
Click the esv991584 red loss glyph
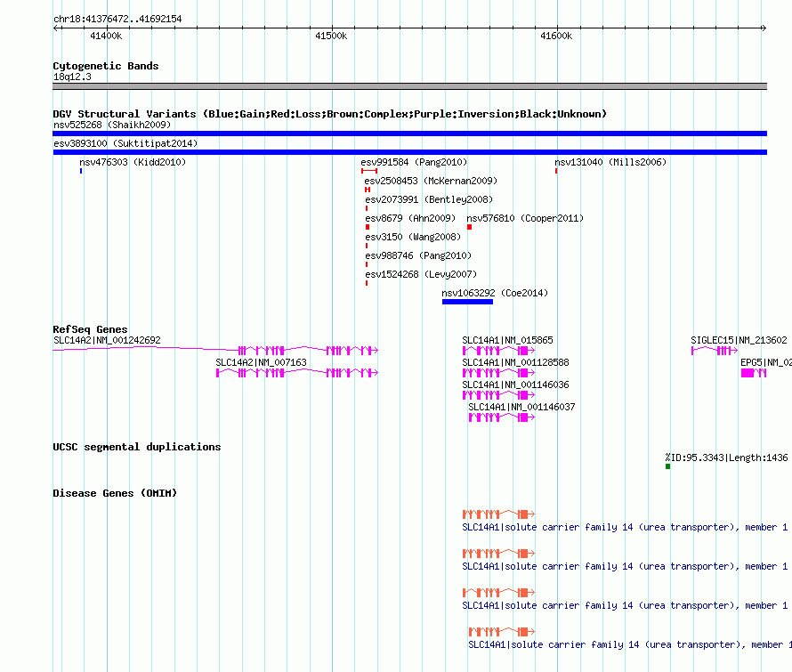369,171
